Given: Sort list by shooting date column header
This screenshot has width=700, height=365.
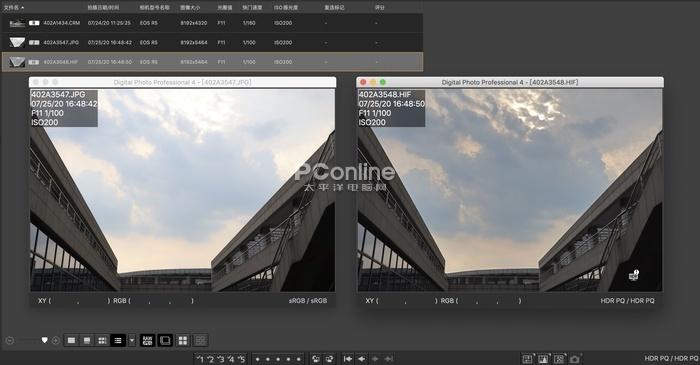Looking at the screenshot, I should [x=103, y=8].
